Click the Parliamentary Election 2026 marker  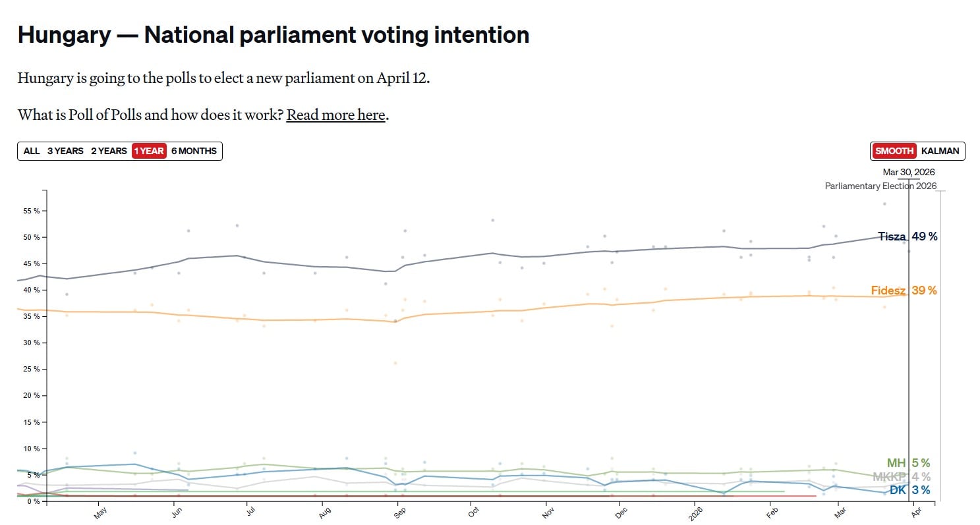click(x=880, y=186)
